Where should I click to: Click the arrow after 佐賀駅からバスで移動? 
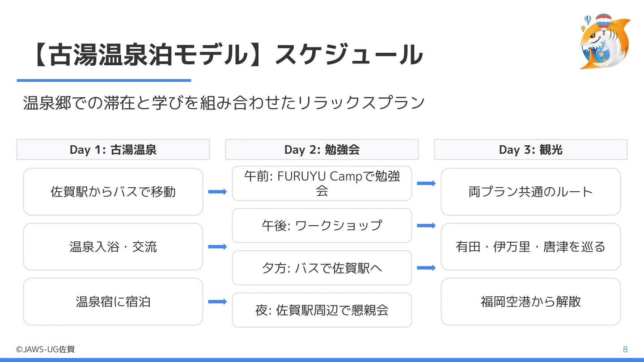(217, 192)
